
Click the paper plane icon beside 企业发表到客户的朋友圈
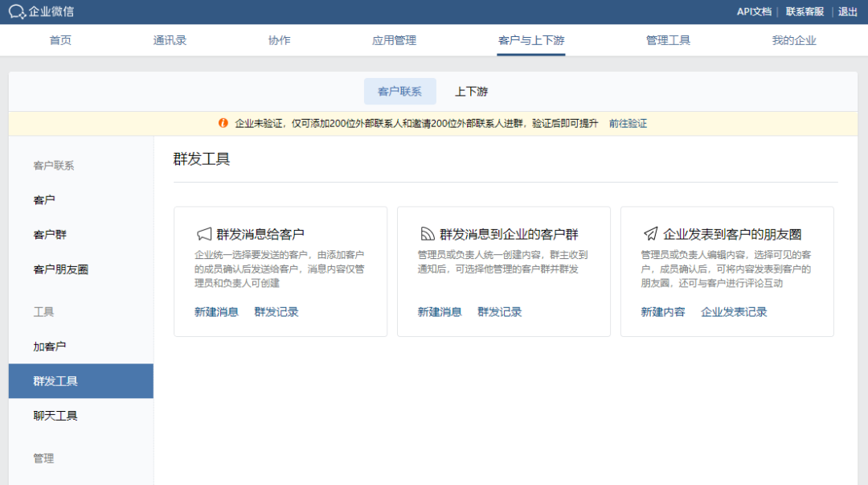pos(651,234)
